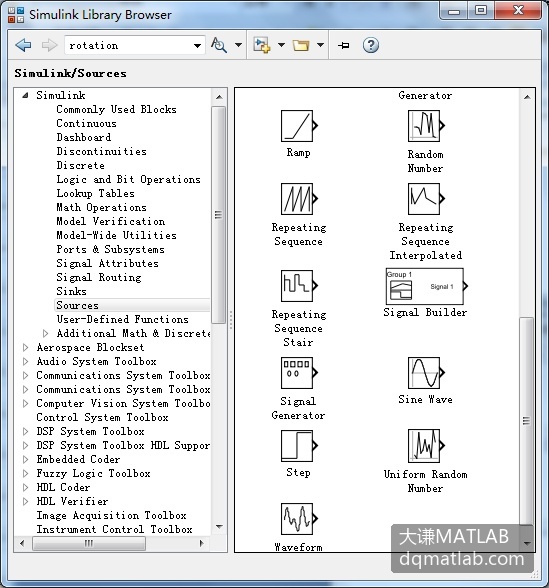Open new model dropdown arrow
This screenshot has height=588, width=549.
click(281, 45)
